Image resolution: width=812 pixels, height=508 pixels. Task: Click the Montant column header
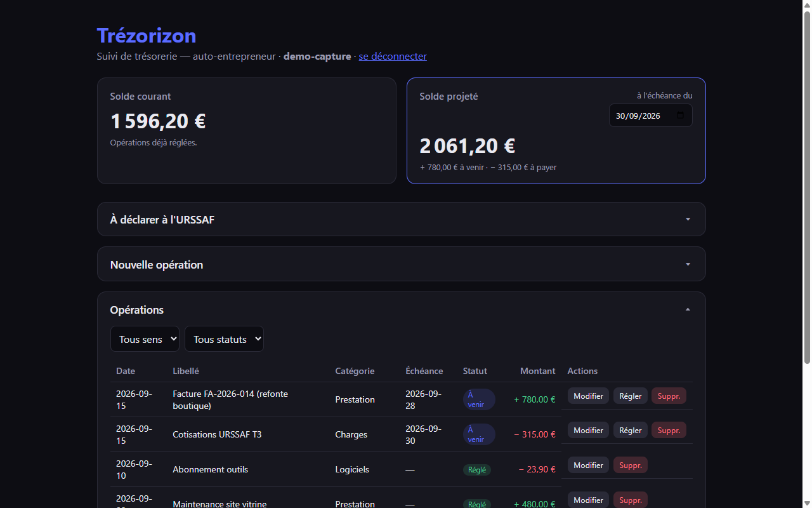pyautogui.click(x=537, y=371)
